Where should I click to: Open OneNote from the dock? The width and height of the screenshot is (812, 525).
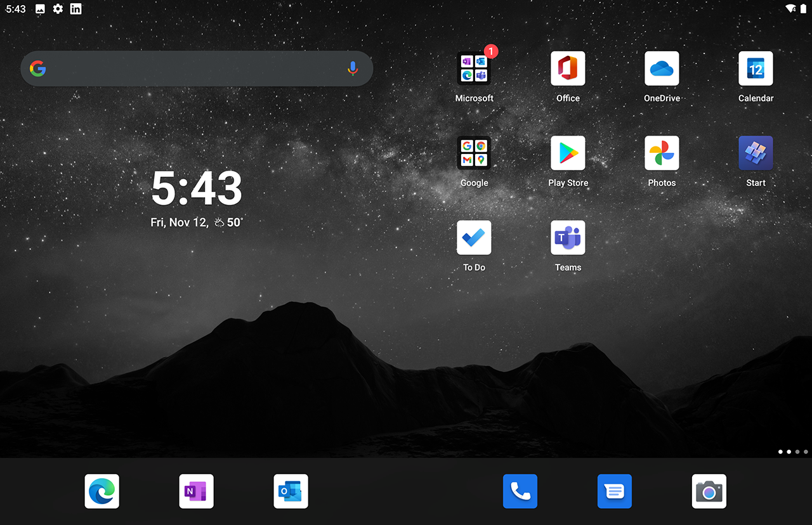tap(197, 491)
